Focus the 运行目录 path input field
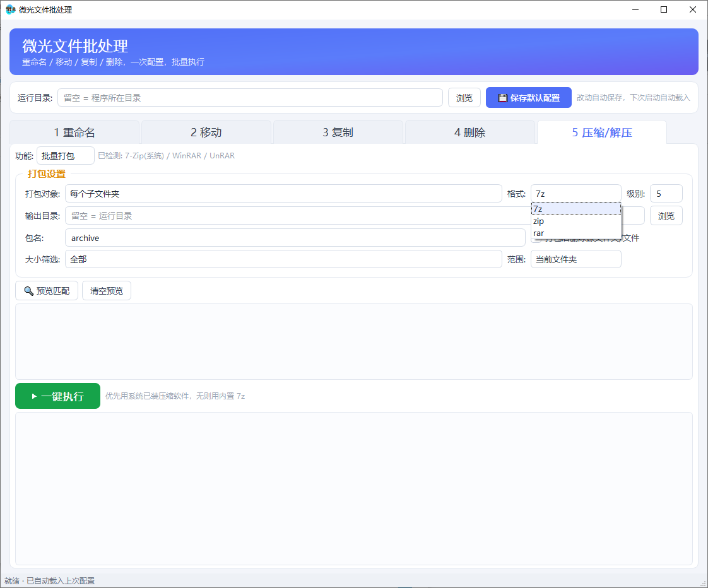 (250, 98)
